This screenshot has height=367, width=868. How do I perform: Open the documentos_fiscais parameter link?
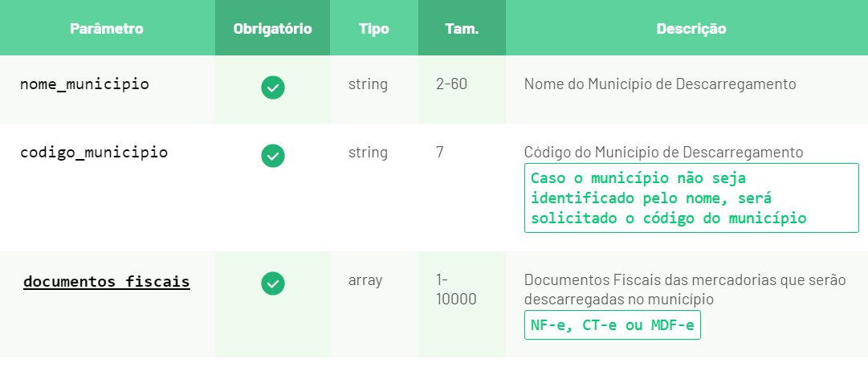[107, 282]
